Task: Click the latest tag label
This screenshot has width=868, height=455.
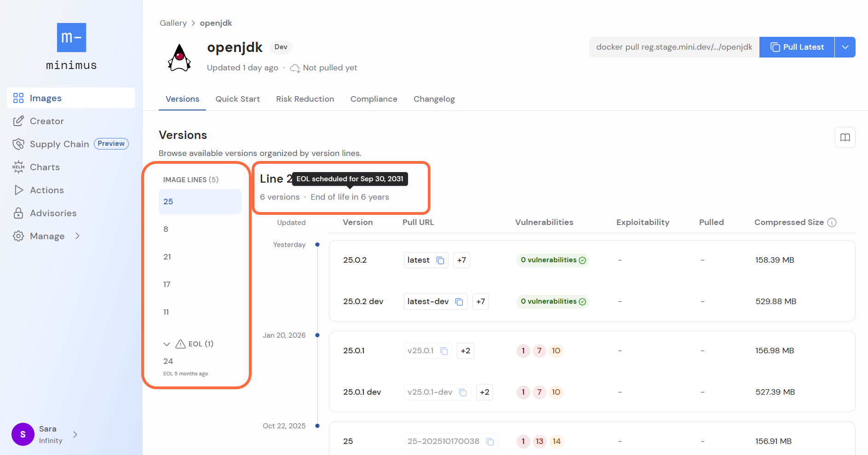Action: [419, 260]
